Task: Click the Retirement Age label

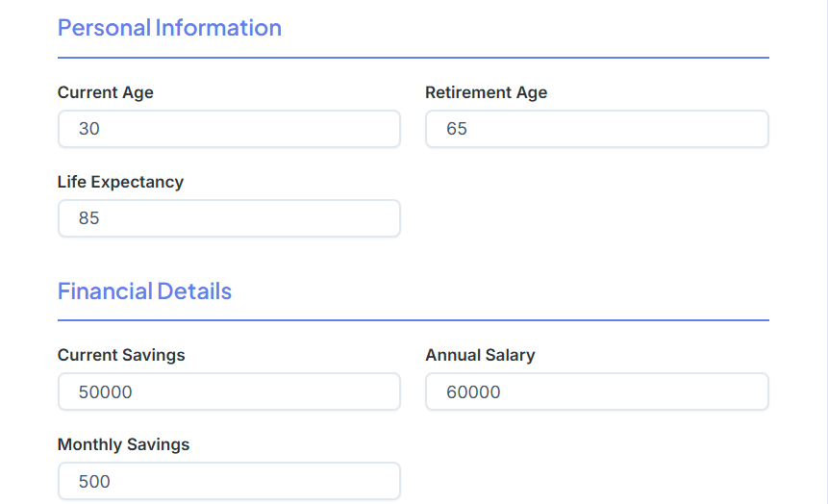Action: (486, 92)
